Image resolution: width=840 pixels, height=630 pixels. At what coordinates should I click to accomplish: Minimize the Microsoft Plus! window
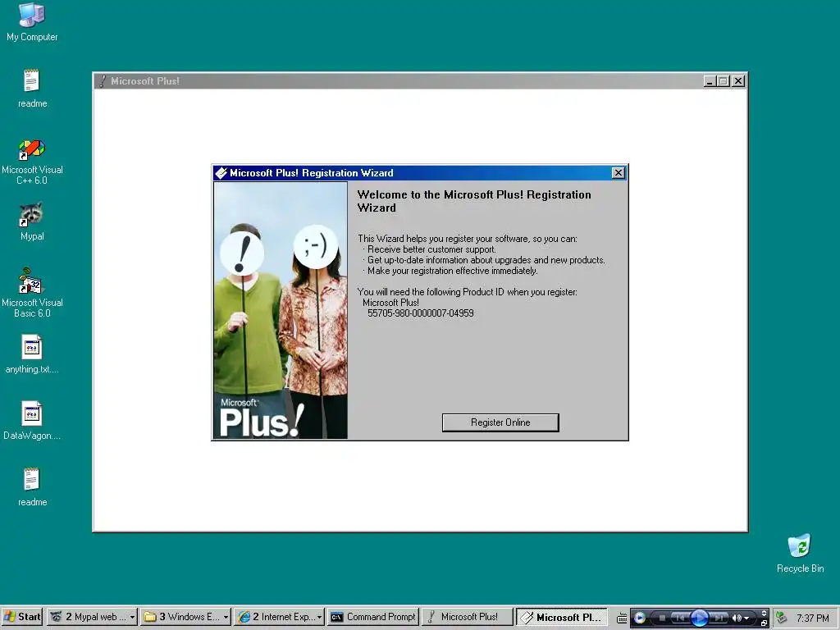tap(710, 81)
